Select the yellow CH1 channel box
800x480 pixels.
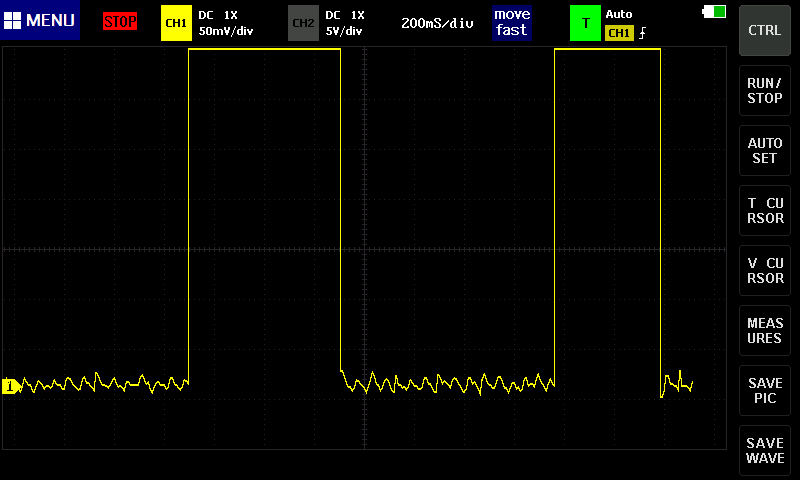pos(176,23)
